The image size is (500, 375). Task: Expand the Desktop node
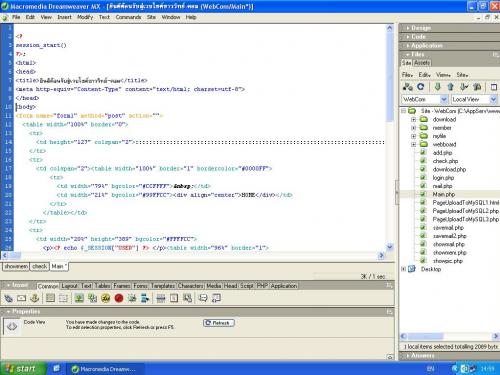point(403,269)
